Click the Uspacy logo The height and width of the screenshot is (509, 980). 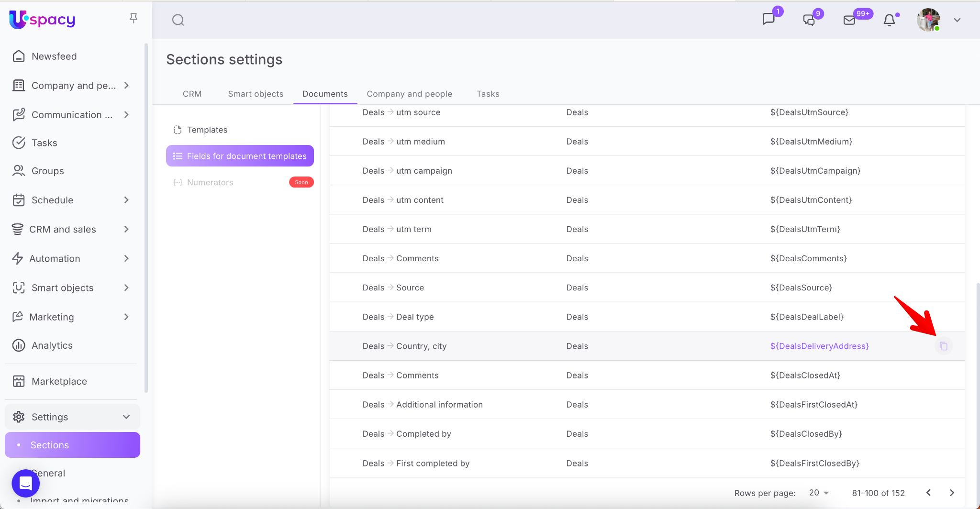pyautogui.click(x=42, y=20)
